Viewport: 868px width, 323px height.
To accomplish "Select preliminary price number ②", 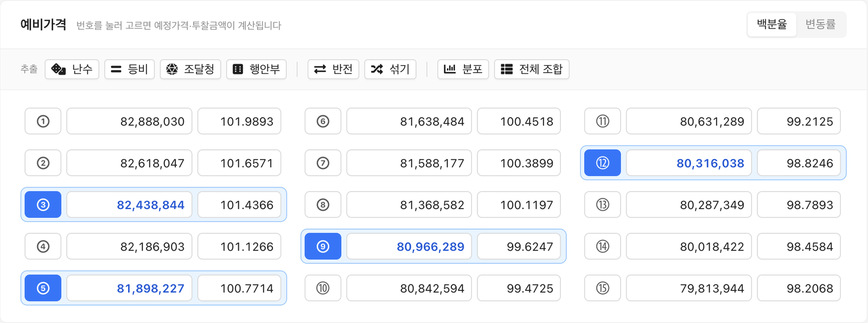I will (43, 163).
